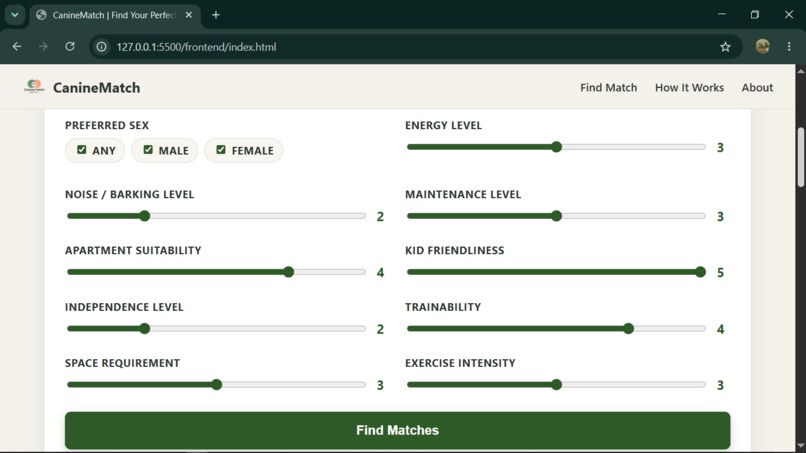806x453 pixels.
Task: Click the Exercise Intensity slider handle
Action: (556, 385)
